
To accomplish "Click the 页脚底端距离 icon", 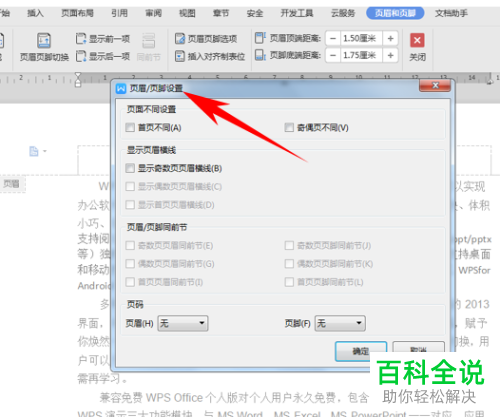I will click(260, 55).
